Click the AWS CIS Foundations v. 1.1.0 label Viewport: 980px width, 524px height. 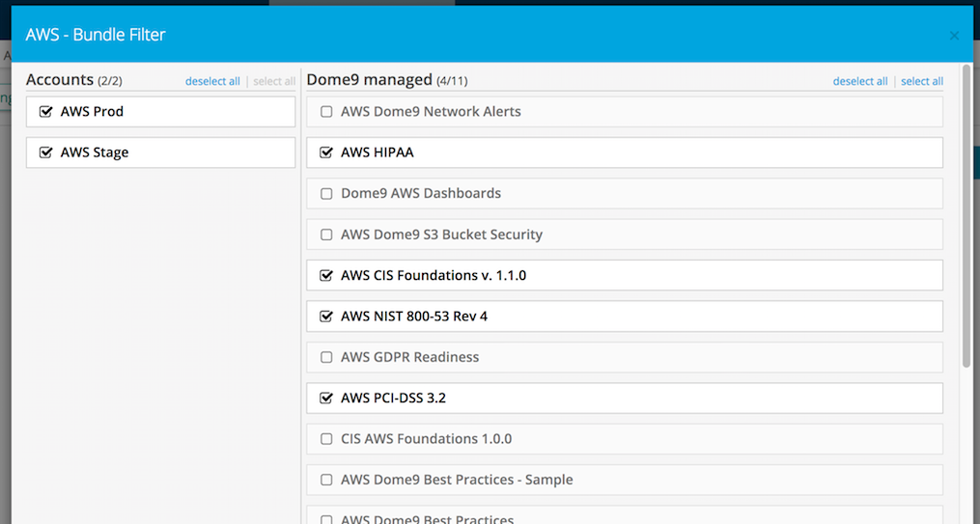pyautogui.click(x=434, y=275)
